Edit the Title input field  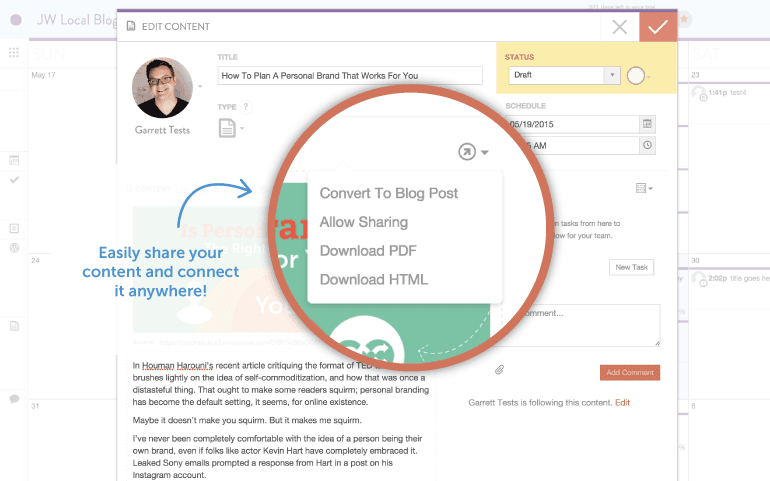[x=350, y=76]
